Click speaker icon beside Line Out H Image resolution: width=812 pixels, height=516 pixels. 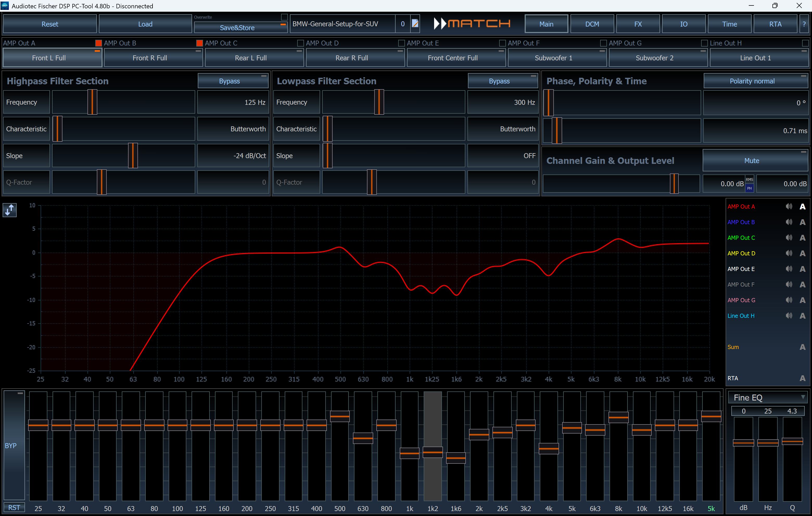(789, 315)
